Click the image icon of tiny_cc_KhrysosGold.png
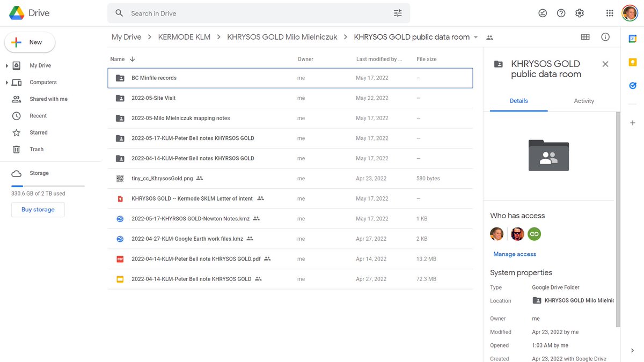644x362 pixels. (120, 179)
